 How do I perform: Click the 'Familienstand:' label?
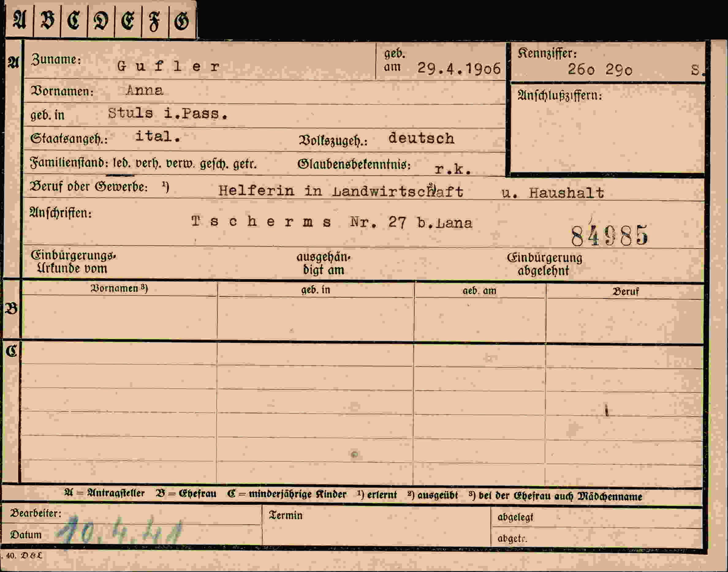[x=69, y=163]
